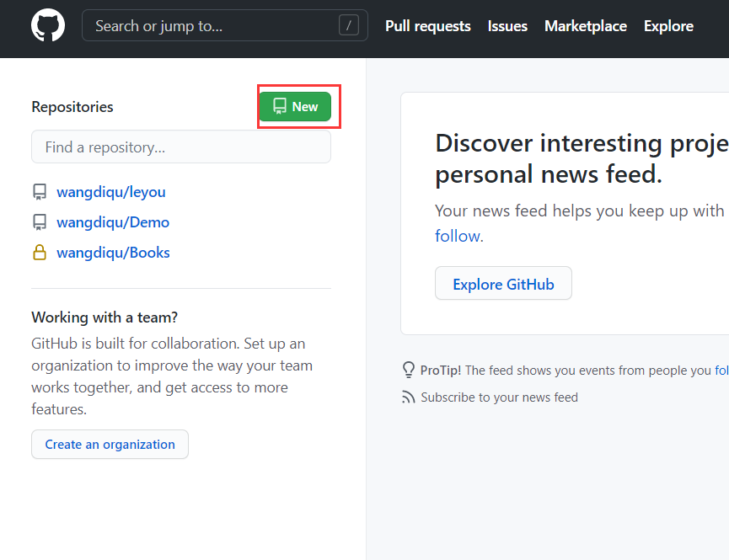Click the lock icon beside wangdiqu/Books
The image size is (729, 560).
[40, 253]
